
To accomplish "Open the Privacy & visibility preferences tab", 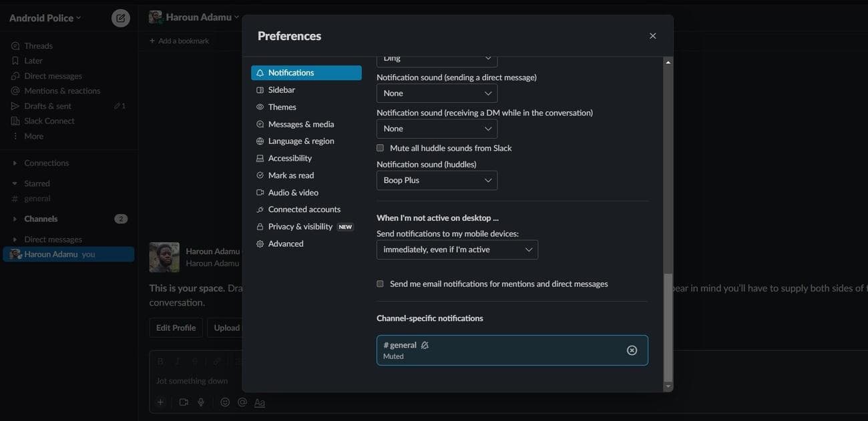I will point(300,227).
